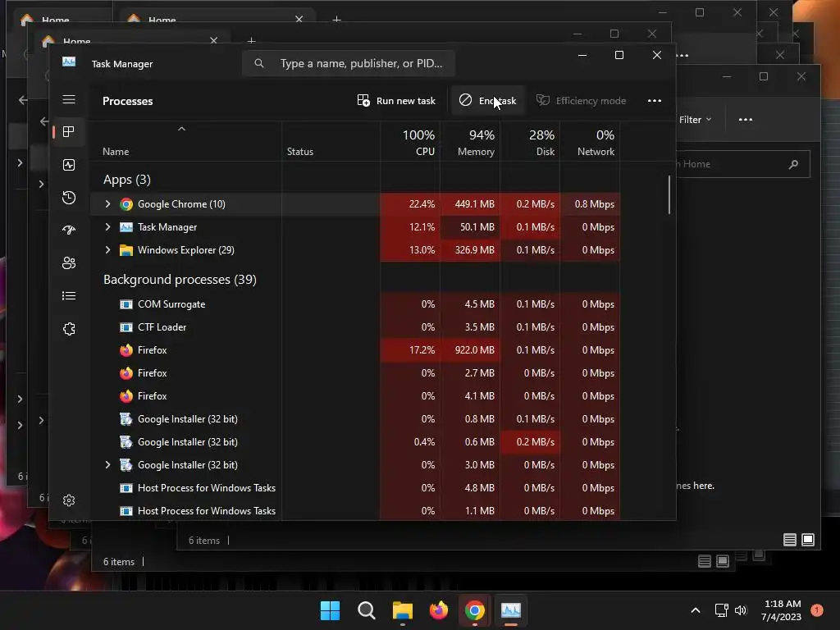Click the Google Chrome process icon
This screenshot has height=630, width=840.
coord(126,204)
